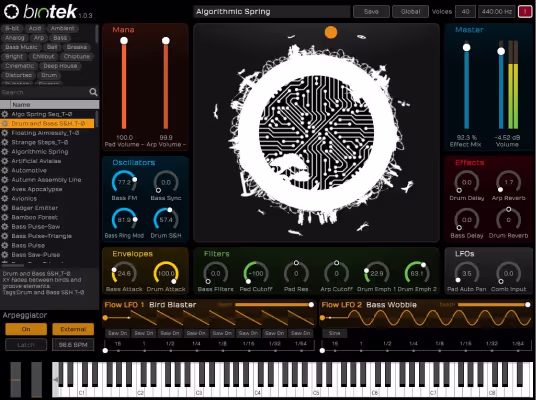This screenshot has height=400, width=536.
Task: Click the Biotek flower logo icon
Action: point(12,12)
